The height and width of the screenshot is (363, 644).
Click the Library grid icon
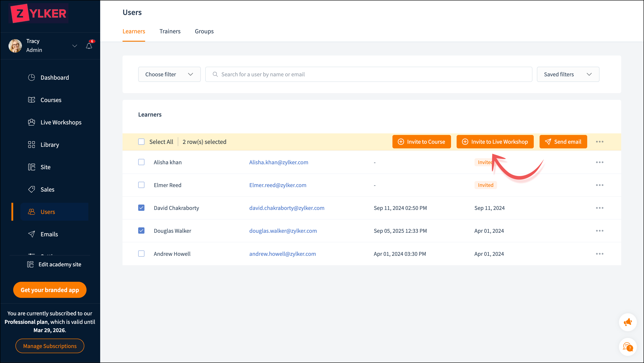(x=32, y=145)
